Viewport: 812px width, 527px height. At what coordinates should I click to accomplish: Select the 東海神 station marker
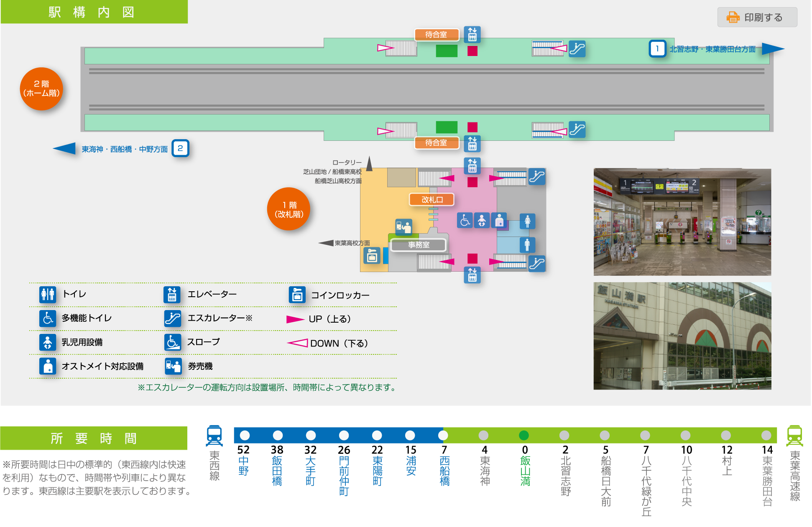tap(483, 435)
